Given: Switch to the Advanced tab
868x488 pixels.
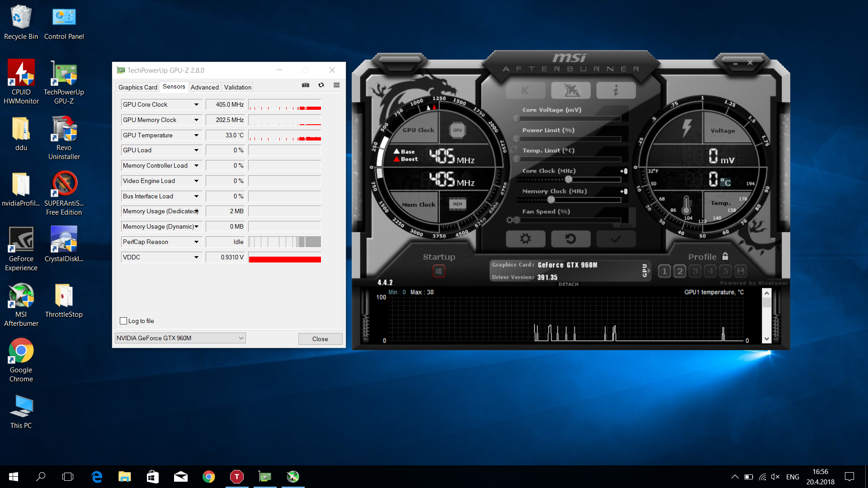Looking at the screenshot, I should pos(205,87).
